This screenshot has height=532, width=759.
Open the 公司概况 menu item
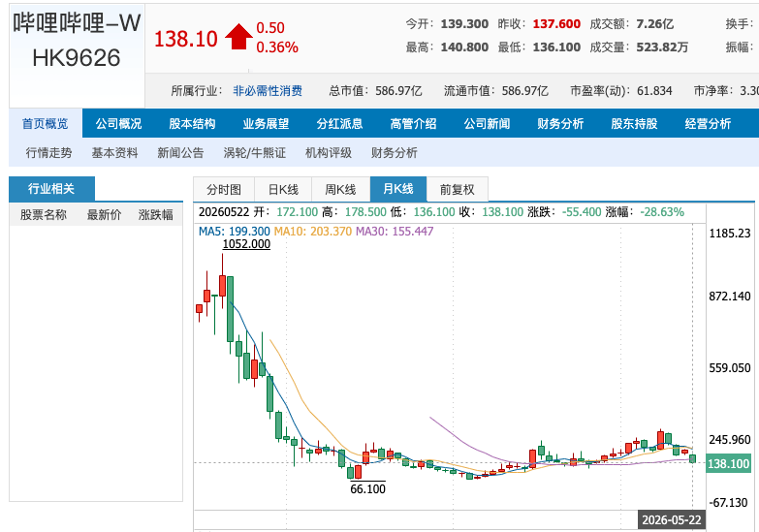click(x=118, y=123)
